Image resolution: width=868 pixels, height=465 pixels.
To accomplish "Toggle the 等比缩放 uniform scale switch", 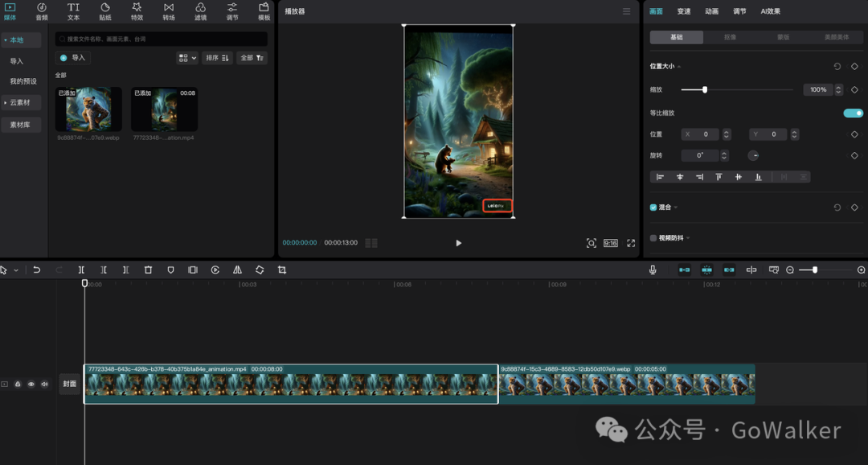I will 853,113.
